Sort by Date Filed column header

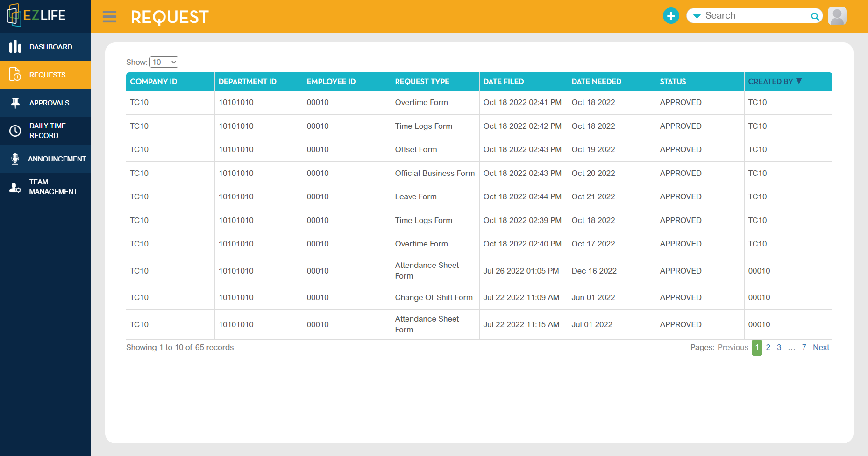tap(523, 81)
